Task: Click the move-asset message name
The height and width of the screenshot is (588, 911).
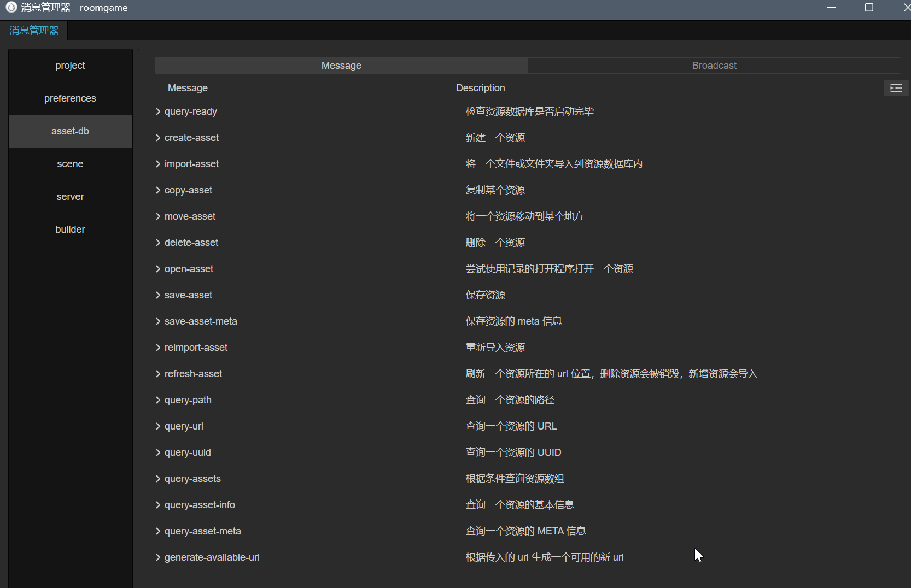Action: pos(190,216)
